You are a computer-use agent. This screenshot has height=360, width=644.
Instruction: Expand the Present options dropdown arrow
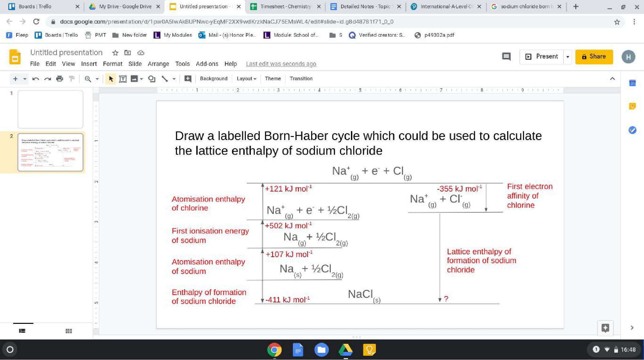coord(567,57)
